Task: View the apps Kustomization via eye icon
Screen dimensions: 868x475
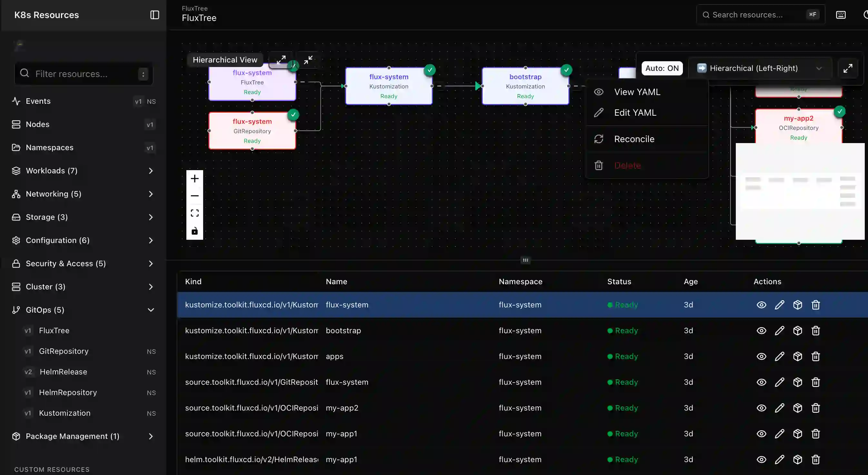Action: coord(761,356)
